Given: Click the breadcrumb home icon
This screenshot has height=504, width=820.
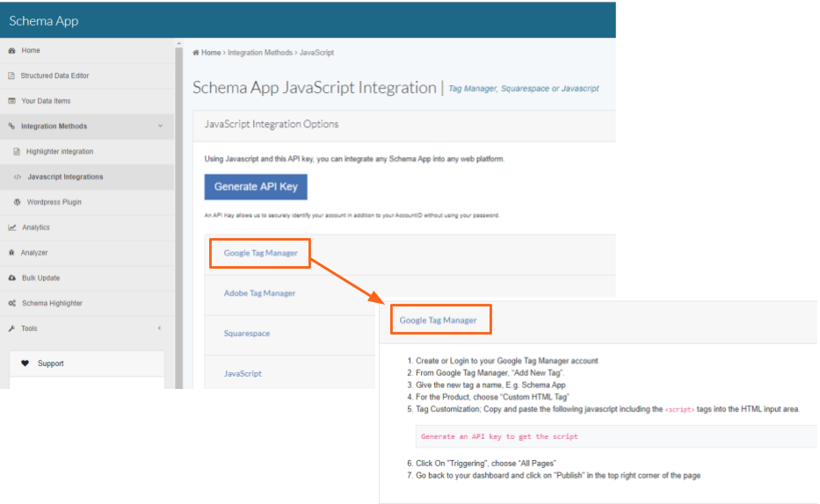Looking at the screenshot, I should pos(196,53).
